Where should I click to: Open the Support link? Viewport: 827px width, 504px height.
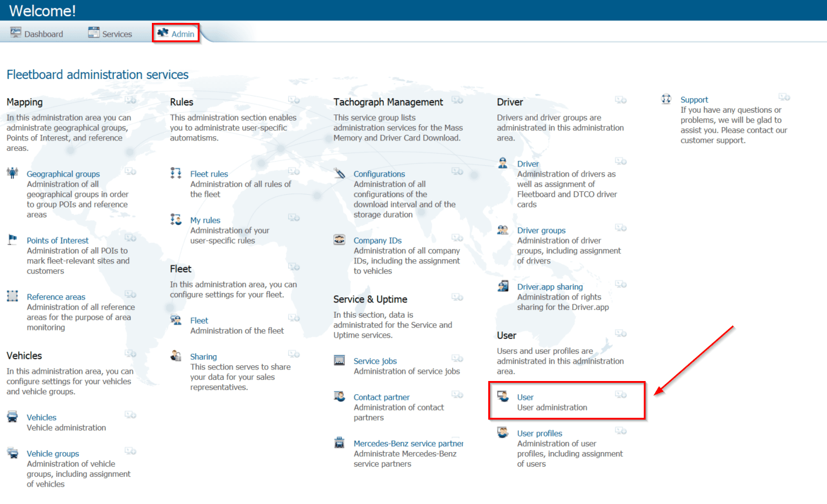[694, 99]
